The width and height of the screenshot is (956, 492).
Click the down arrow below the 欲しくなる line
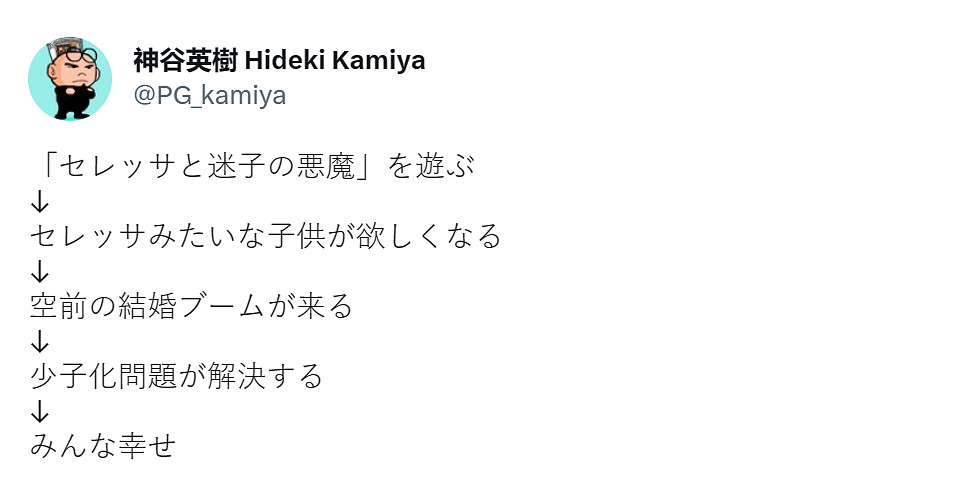(40, 271)
